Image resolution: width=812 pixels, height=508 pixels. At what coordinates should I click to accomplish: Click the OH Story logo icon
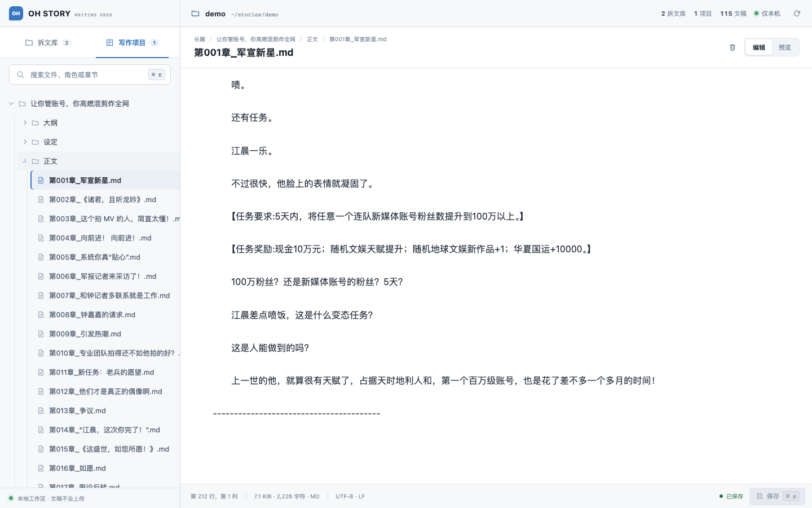click(16, 14)
